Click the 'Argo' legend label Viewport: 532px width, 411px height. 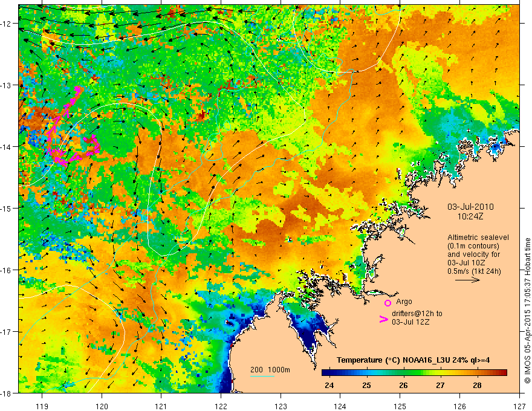pos(404,302)
